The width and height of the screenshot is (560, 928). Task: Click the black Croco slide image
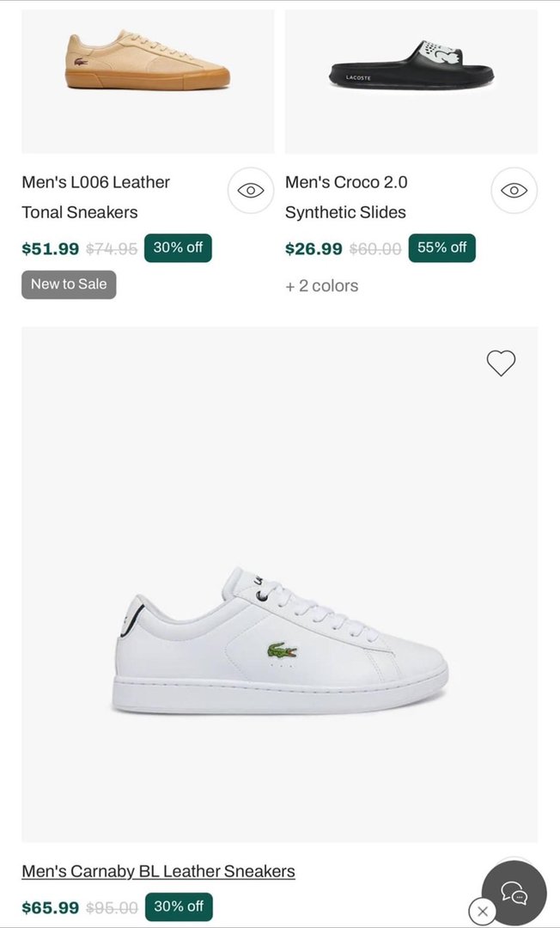point(411,65)
